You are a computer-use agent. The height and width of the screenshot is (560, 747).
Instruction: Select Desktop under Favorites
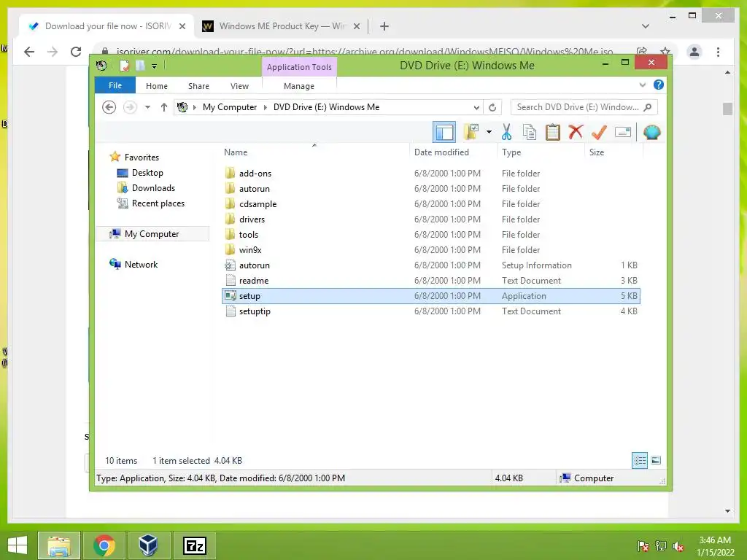(147, 173)
